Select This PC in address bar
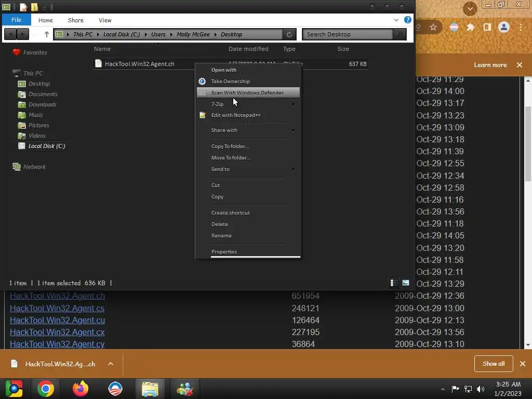The width and height of the screenshot is (532, 399). (x=83, y=34)
